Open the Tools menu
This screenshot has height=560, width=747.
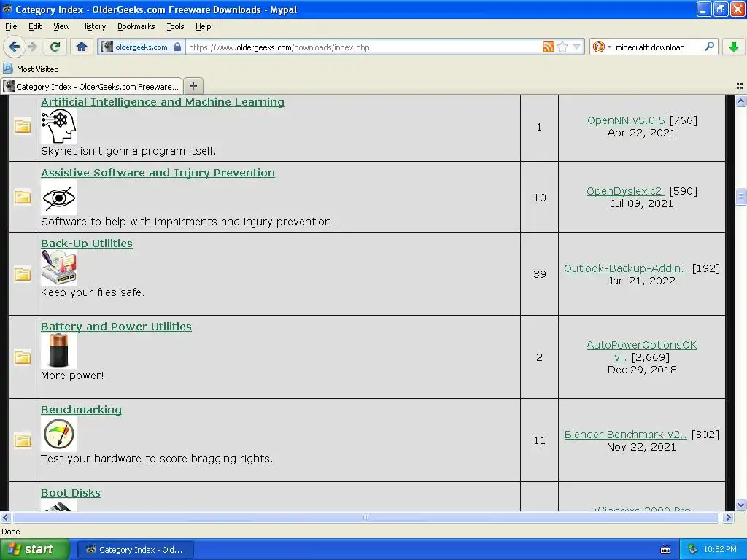click(175, 26)
